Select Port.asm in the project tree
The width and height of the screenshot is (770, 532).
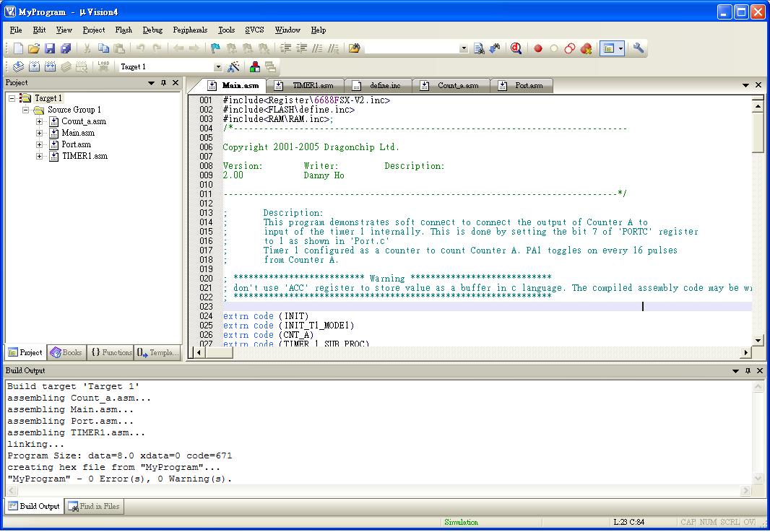pyautogui.click(x=76, y=145)
